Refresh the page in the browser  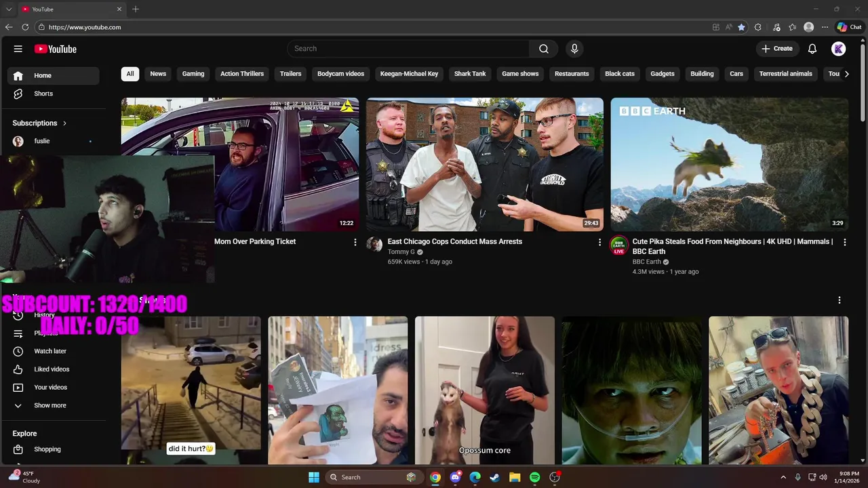25,27
